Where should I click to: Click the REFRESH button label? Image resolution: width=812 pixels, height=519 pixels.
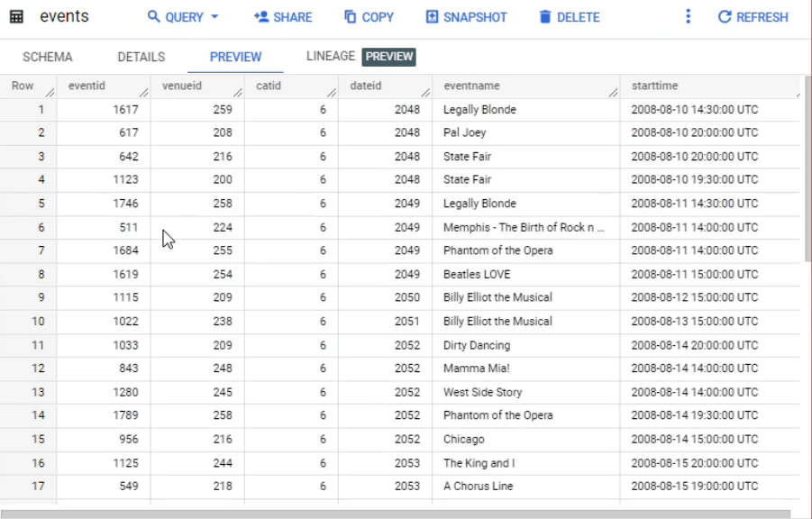(x=762, y=17)
